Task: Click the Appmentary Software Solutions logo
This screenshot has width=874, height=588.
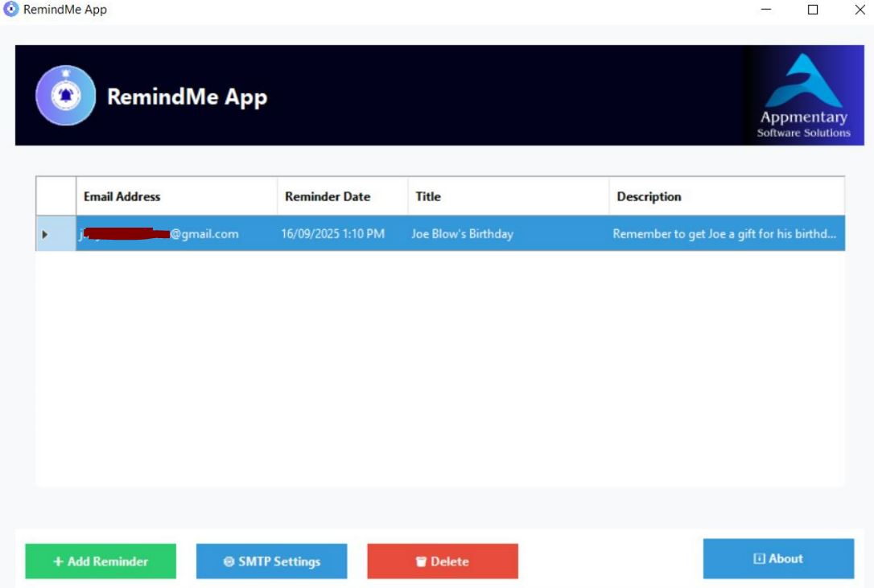Action: pos(804,95)
